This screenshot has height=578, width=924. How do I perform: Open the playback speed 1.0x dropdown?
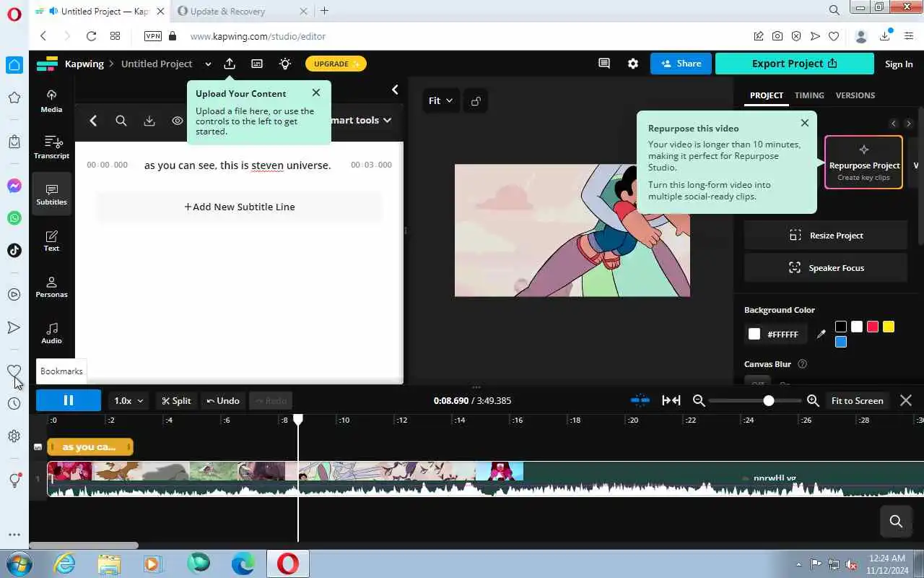click(129, 400)
